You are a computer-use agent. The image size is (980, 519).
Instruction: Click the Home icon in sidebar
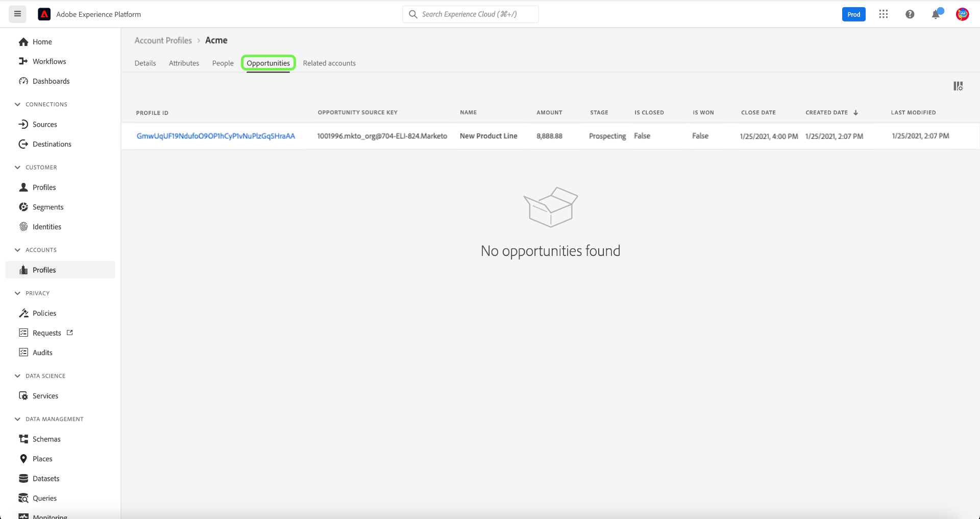23,42
